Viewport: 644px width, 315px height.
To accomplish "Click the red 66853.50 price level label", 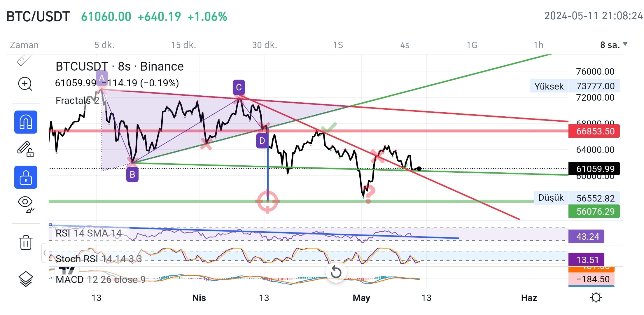I will [x=594, y=131].
